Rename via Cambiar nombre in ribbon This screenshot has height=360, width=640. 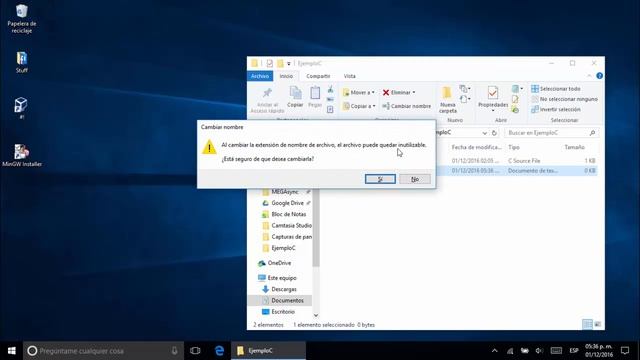pyautogui.click(x=407, y=106)
